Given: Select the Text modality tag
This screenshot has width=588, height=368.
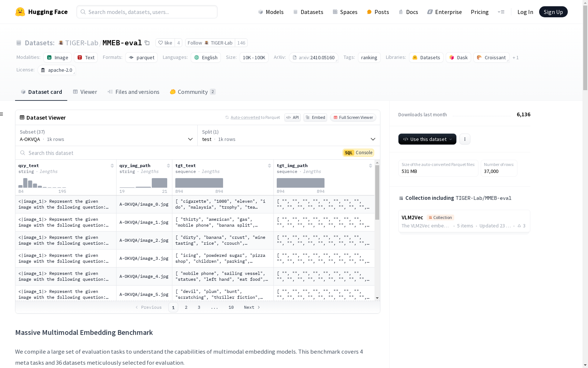Looking at the screenshot, I should click(x=86, y=57).
